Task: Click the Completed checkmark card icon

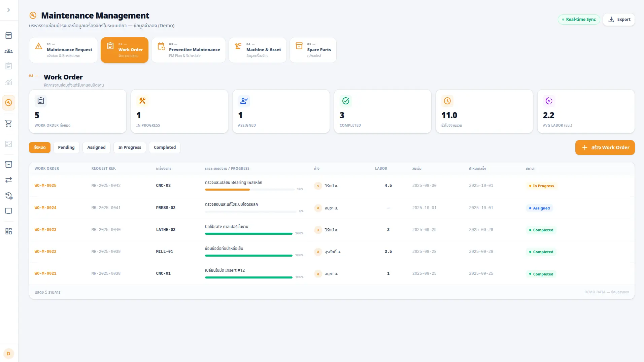Action: click(x=346, y=101)
